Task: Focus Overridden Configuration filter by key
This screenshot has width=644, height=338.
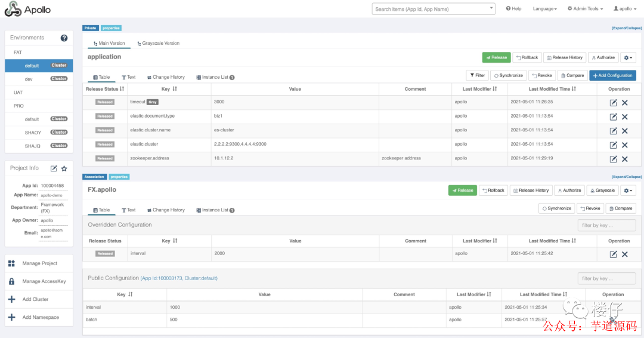Action: click(x=606, y=225)
